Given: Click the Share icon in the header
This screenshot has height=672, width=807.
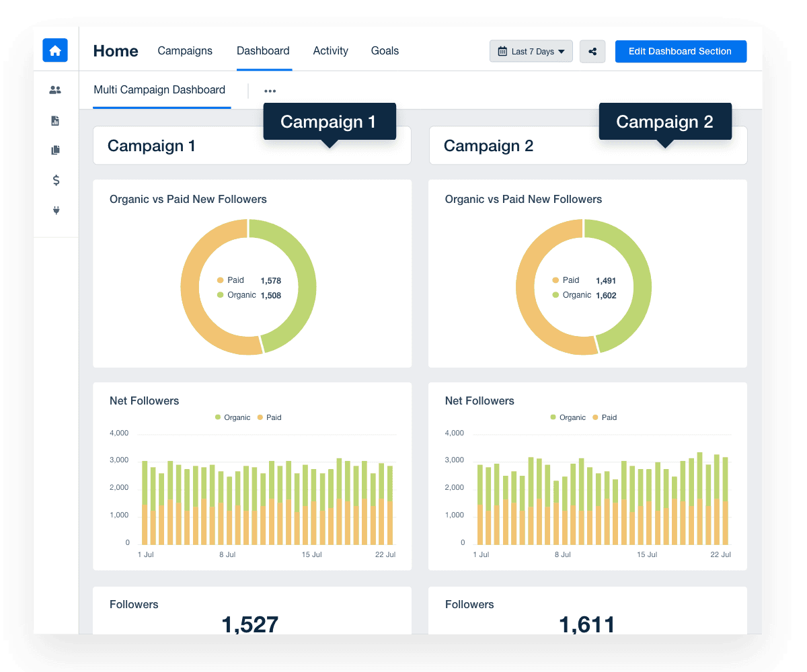Looking at the screenshot, I should pos(592,51).
